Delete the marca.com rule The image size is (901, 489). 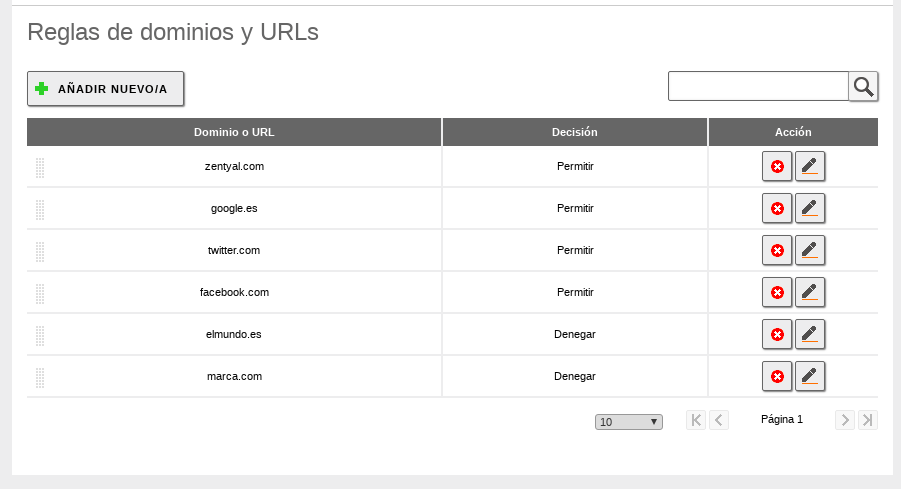coord(777,376)
